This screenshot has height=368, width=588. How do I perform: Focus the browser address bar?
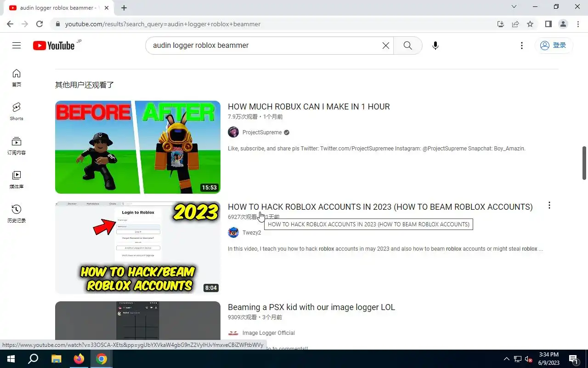pos(276,24)
